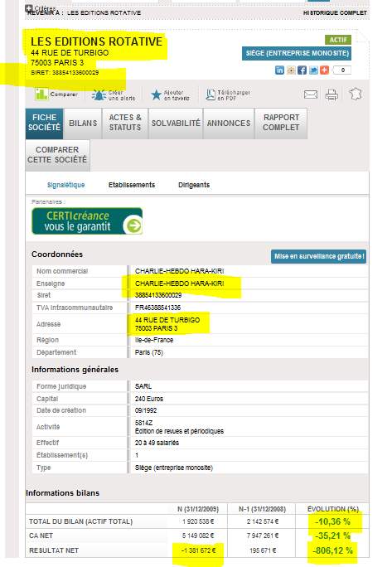Open Historique complet link
The width and height of the screenshot is (392, 567).
click(x=335, y=13)
